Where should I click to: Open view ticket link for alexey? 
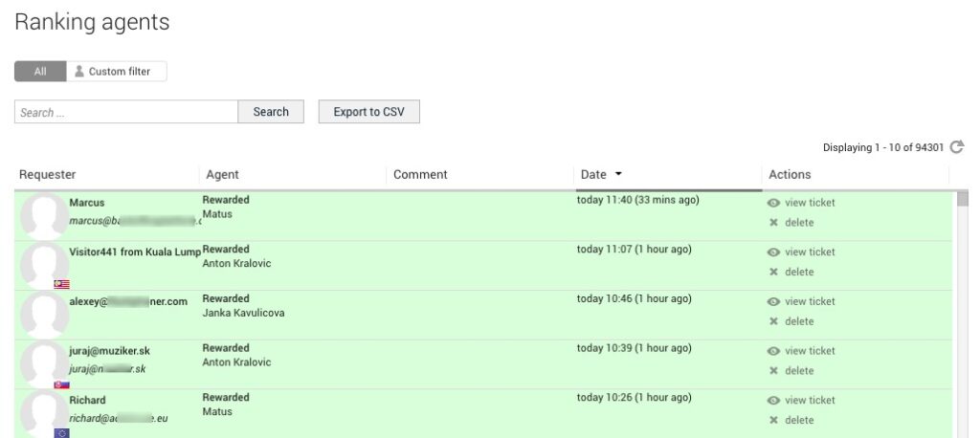click(x=809, y=301)
